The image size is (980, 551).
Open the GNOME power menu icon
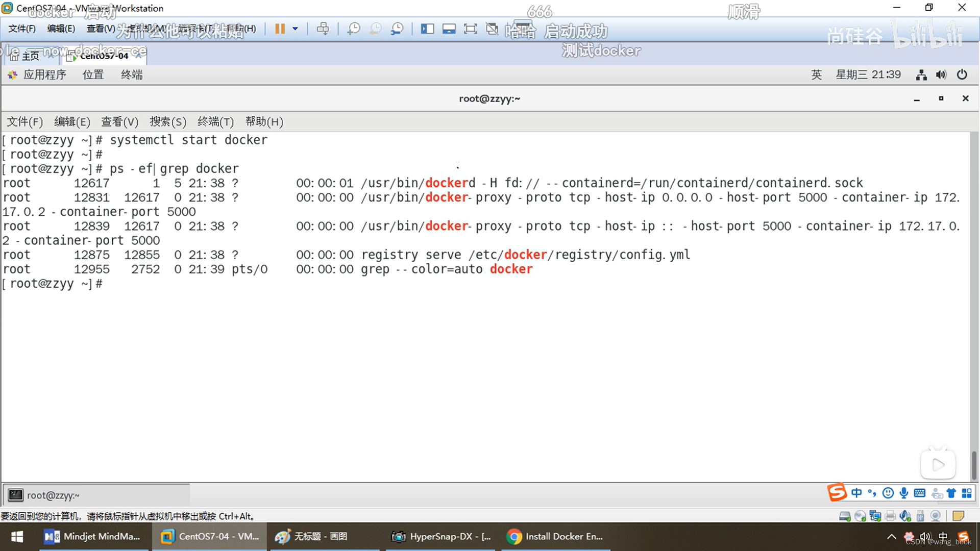point(962,75)
